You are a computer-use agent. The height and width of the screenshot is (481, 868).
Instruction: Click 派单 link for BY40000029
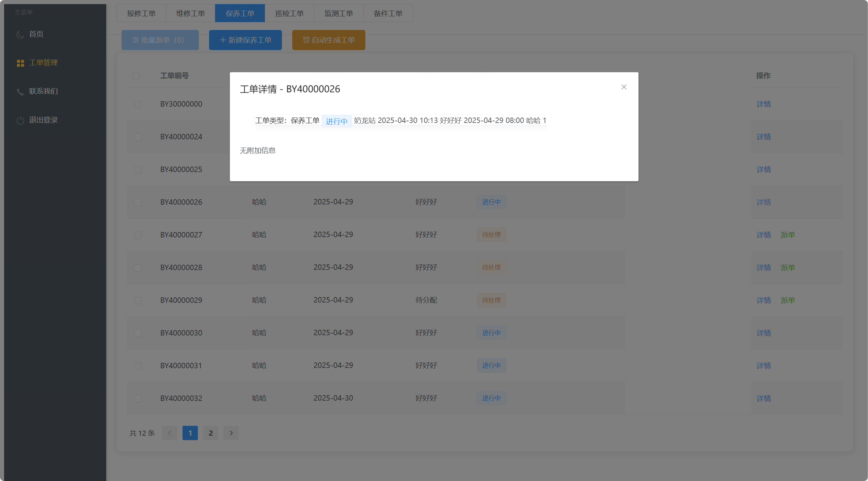tap(787, 300)
